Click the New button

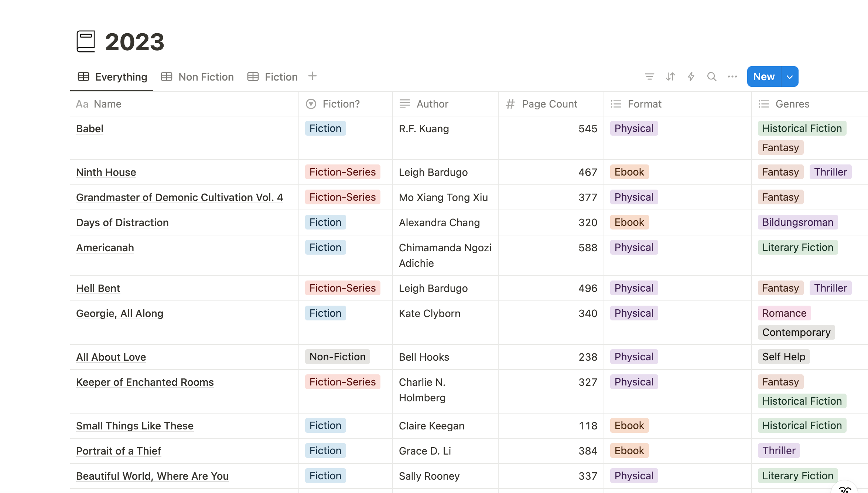(764, 76)
